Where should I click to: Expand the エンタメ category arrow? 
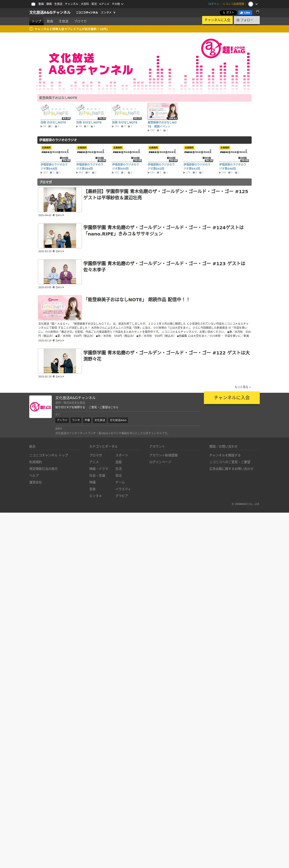[114, 13]
